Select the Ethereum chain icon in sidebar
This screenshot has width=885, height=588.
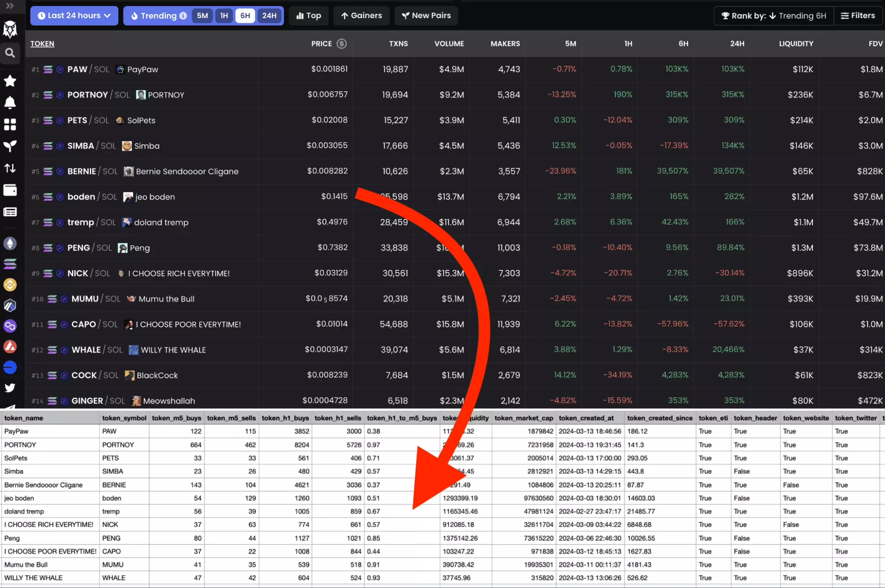(10, 243)
